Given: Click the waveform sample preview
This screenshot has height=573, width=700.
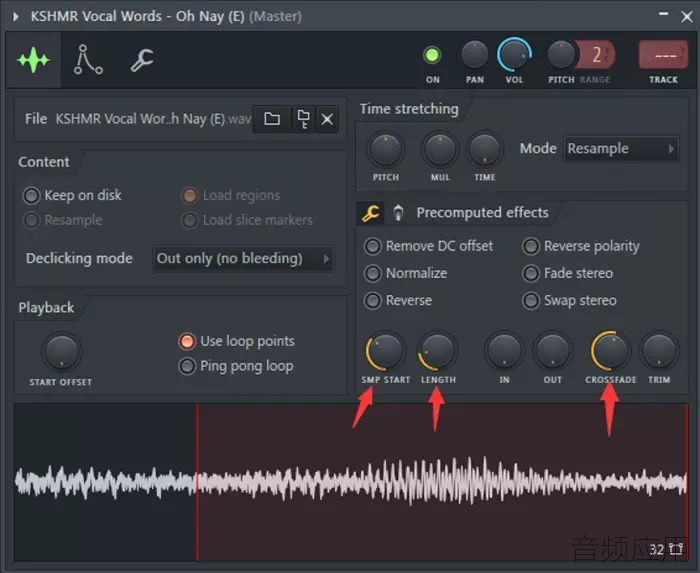Looking at the screenshot, I should pos(351,482).
